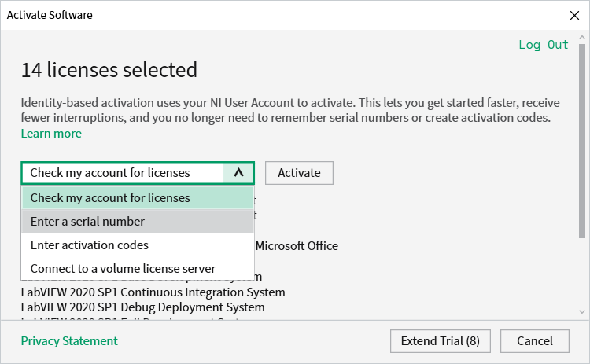The height and width of the screenshot is (364, 590).
Task: Select Connect to a volume license server
Action: click(138, 269)
